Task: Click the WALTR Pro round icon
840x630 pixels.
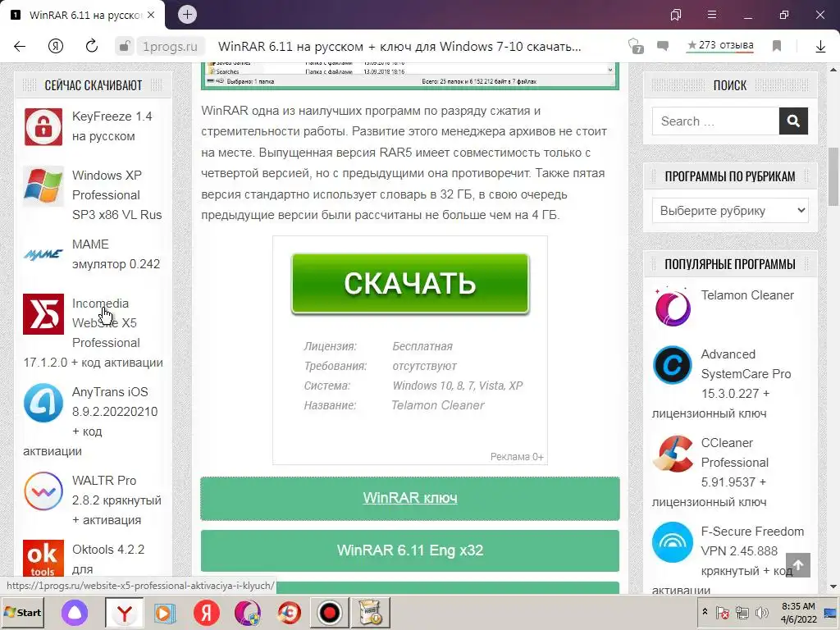Action: pyautogui.click(x=43, y=491)
